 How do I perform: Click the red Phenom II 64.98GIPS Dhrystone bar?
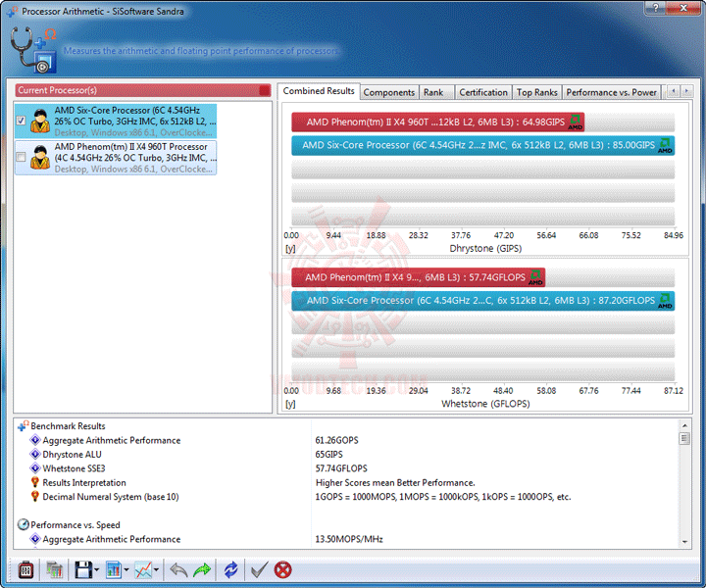(437, 122)
